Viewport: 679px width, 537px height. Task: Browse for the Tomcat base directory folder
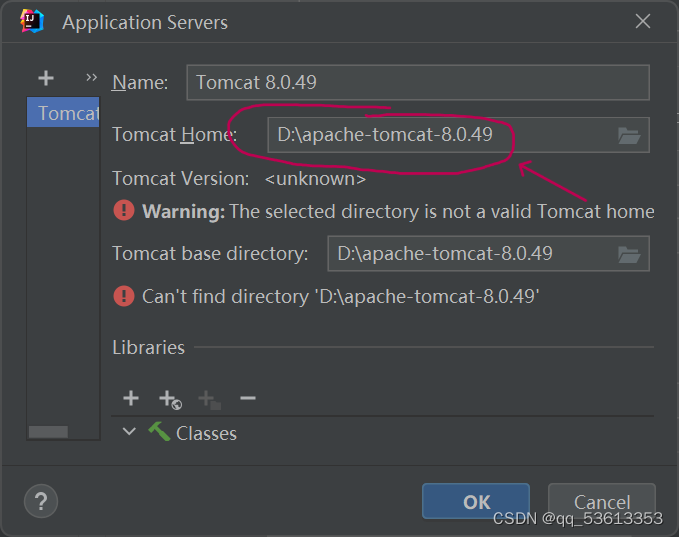(629, 254)
